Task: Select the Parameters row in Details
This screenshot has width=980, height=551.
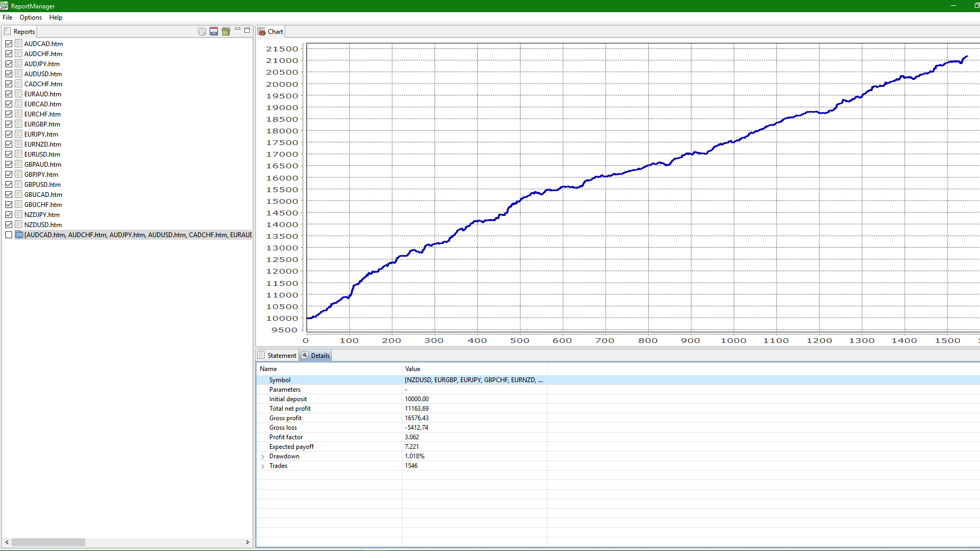Action: click(618, 390)
